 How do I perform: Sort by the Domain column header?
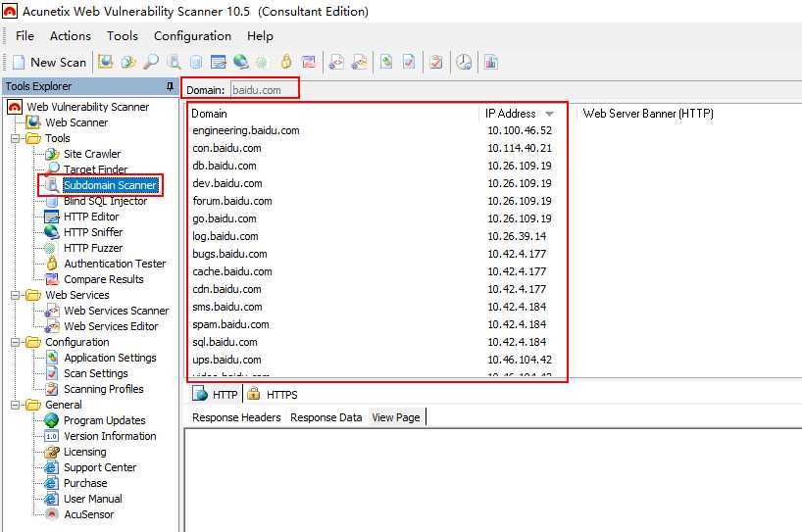333,114
